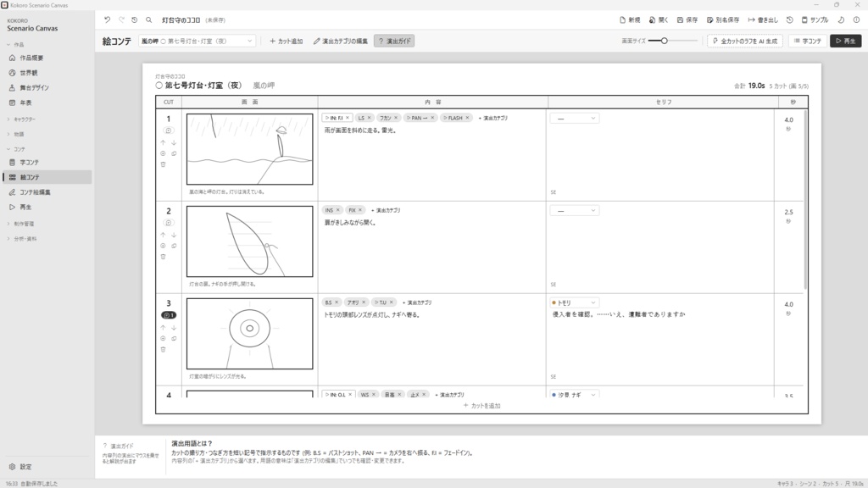868x488 pixels.
Task: Open cut 1 speaker dropdown
Action: 575,118
